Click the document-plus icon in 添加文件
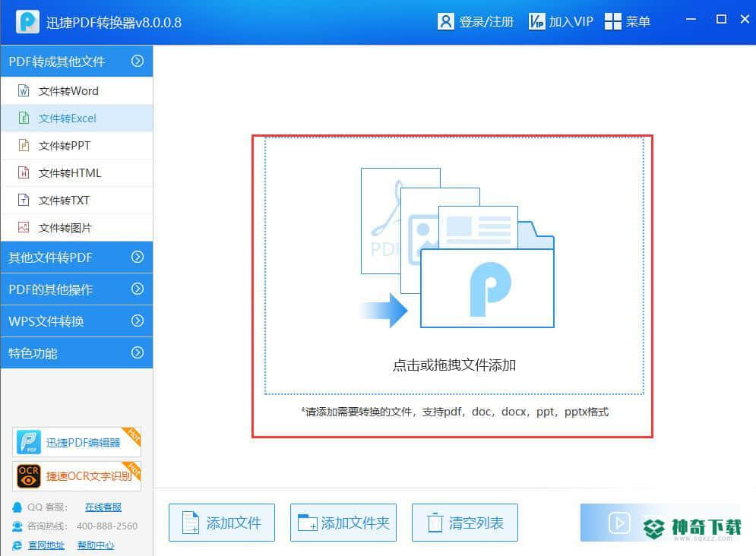Viewport: 756px width, 556px height. [191, 523]
